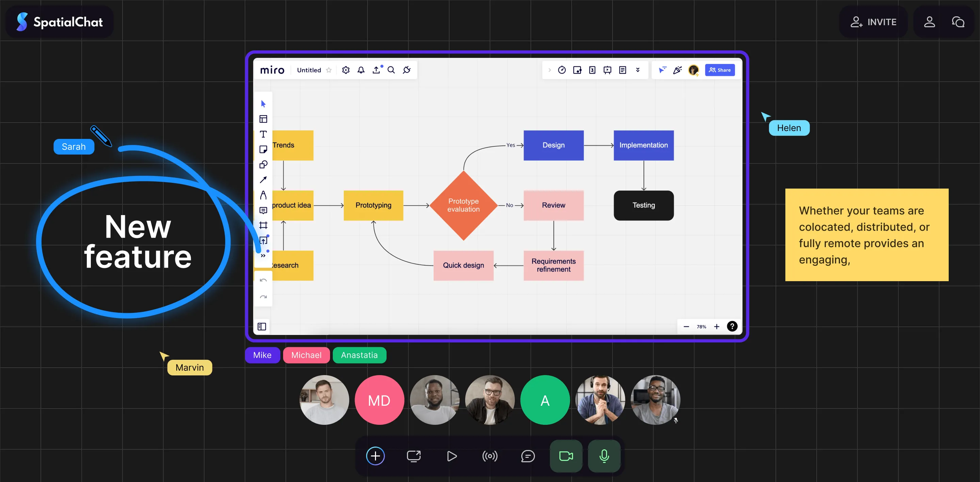This screenshot has height=482, width=980.
Task: Open the Miro frames side panel
Action: click(262, 326)
